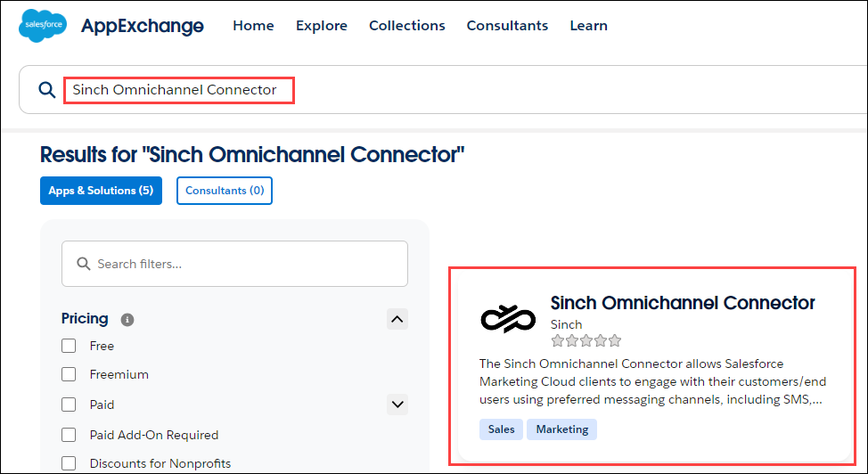
Task: Click the Marketing tag on listing
Action: coord(561,429)
